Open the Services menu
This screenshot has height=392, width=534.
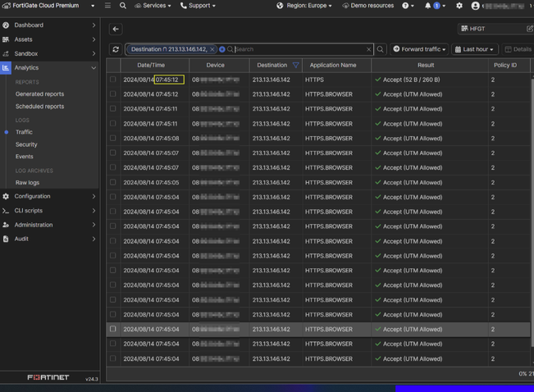click(x=153, y=6)
